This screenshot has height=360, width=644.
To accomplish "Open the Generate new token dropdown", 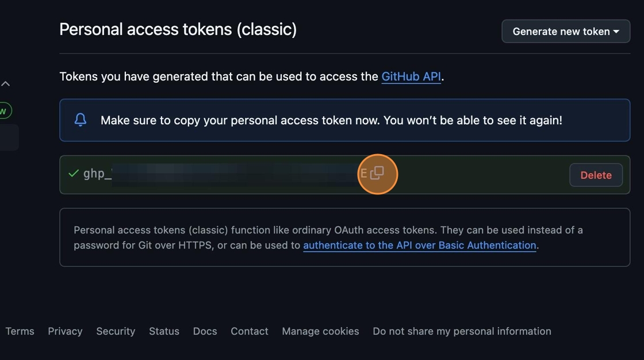I will (x=566, y=32).
